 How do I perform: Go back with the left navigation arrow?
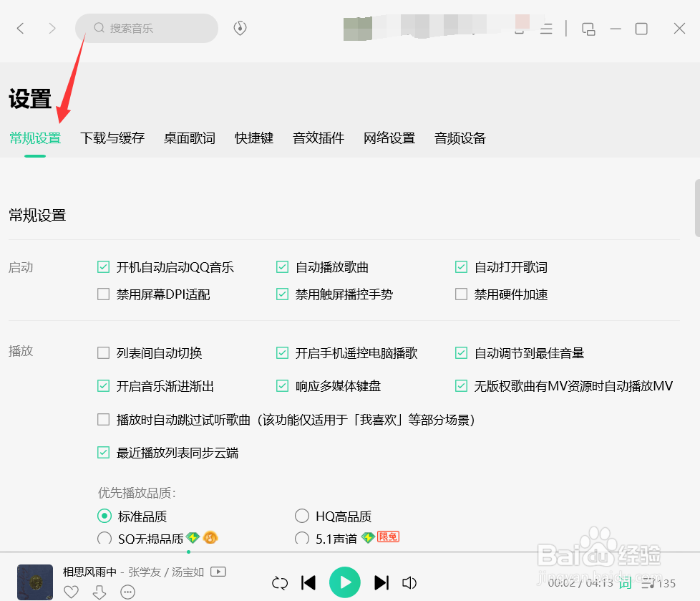pos(20,29)
